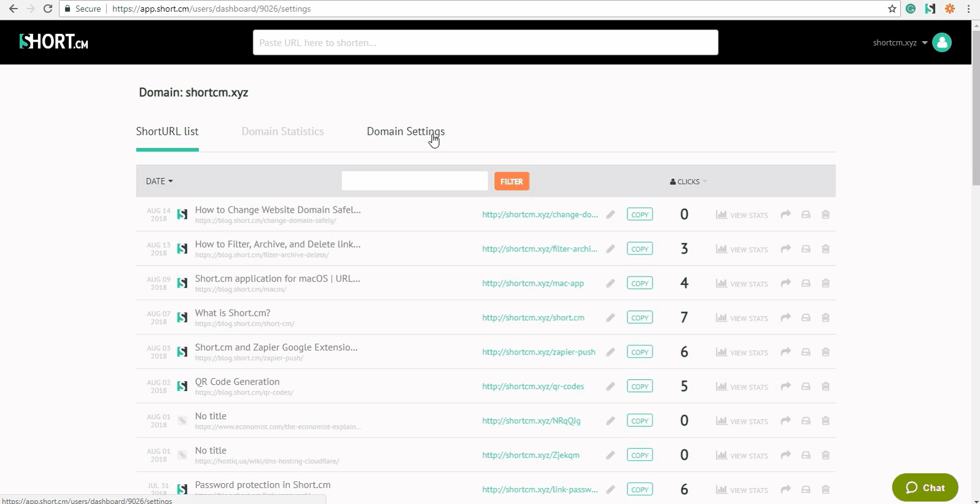Copy the qr-codes short URL

pos(640,387)
